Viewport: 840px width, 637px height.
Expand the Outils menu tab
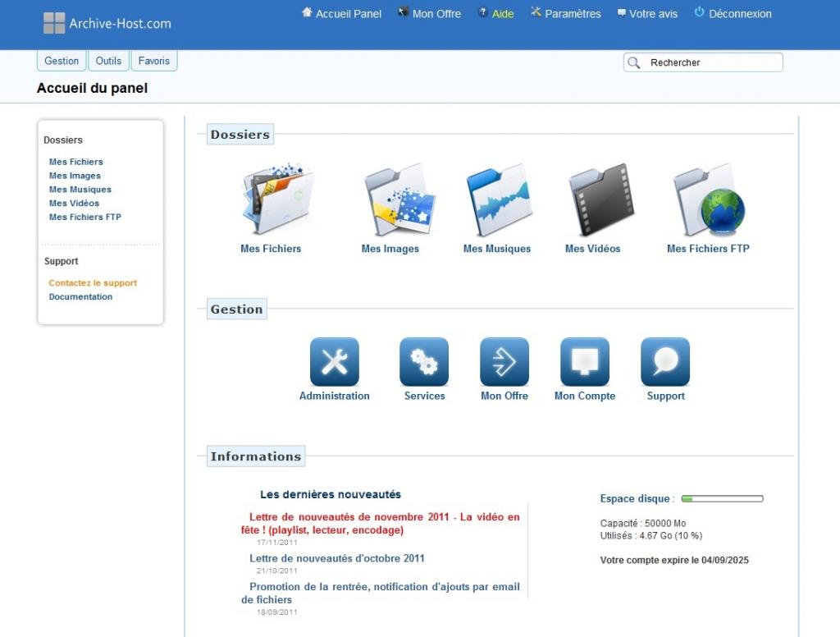click(108, 61)
